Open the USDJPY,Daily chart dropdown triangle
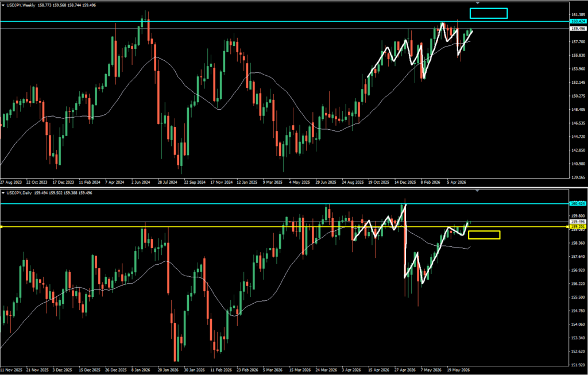 click(3, 193)
